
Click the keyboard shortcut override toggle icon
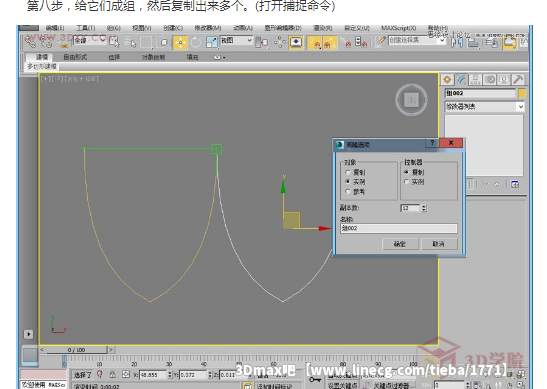click(x=296, y=43)
